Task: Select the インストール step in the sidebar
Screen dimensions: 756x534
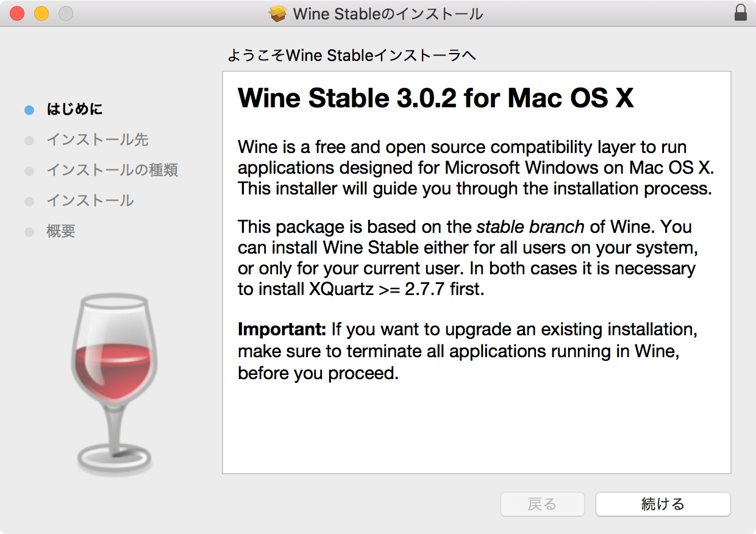Action: pyautogui.click(x=90, y=201)
